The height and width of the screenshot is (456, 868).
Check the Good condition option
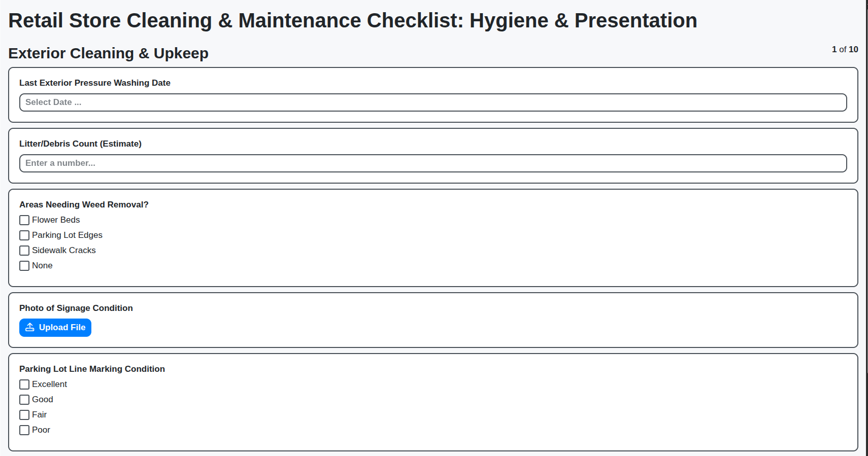[x=24, y=399]
